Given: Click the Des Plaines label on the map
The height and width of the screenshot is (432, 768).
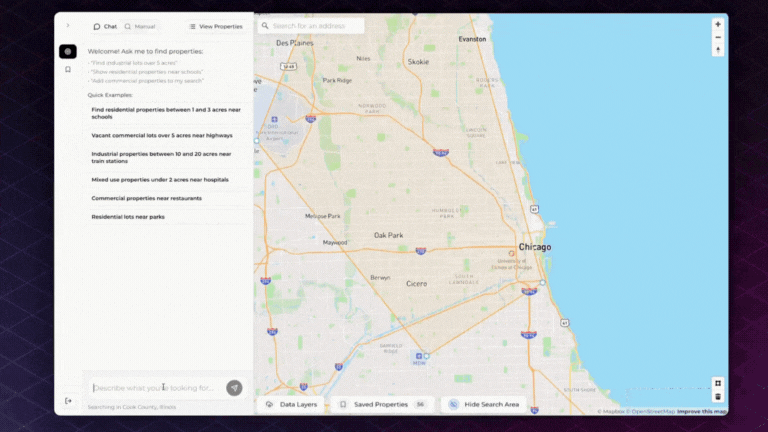Looking at the screenshot, I should pos(294,43).
